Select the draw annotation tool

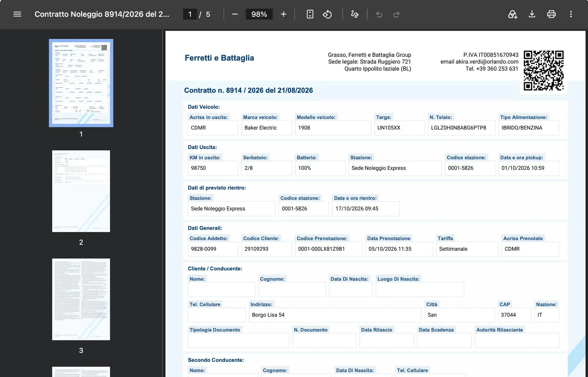click(x=355, y=14)
